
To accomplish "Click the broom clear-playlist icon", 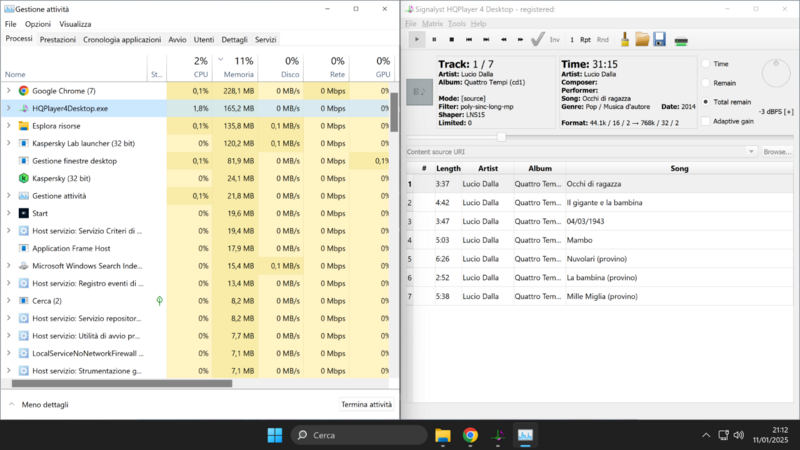I will pyautogui.click(x=624, y=40).
